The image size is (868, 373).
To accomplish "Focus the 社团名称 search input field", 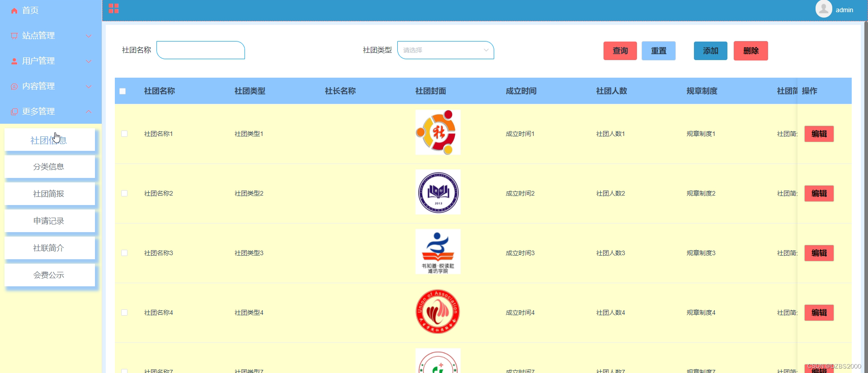I will (x=201, y=50).
